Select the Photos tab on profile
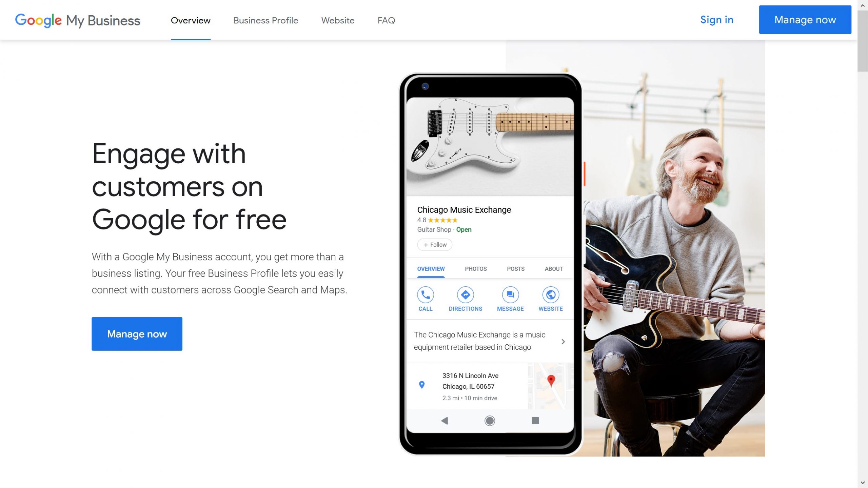The image size is (868, 488). pos(475,268)
